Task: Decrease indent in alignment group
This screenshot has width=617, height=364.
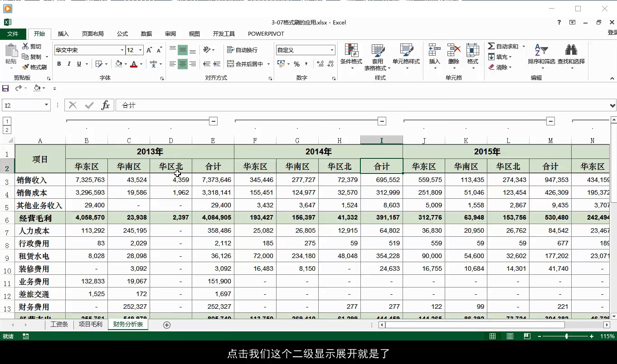Action: [207, 64]
